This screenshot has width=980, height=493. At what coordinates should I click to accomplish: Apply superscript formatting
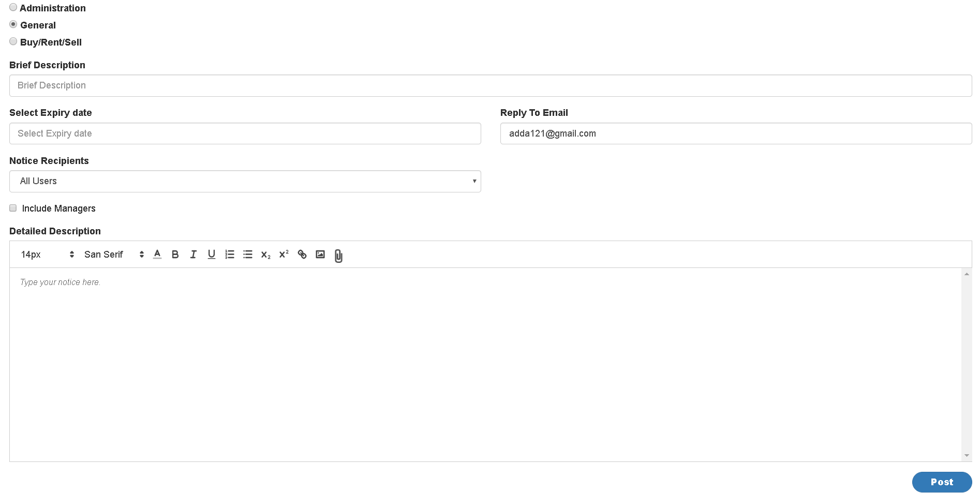284,254
